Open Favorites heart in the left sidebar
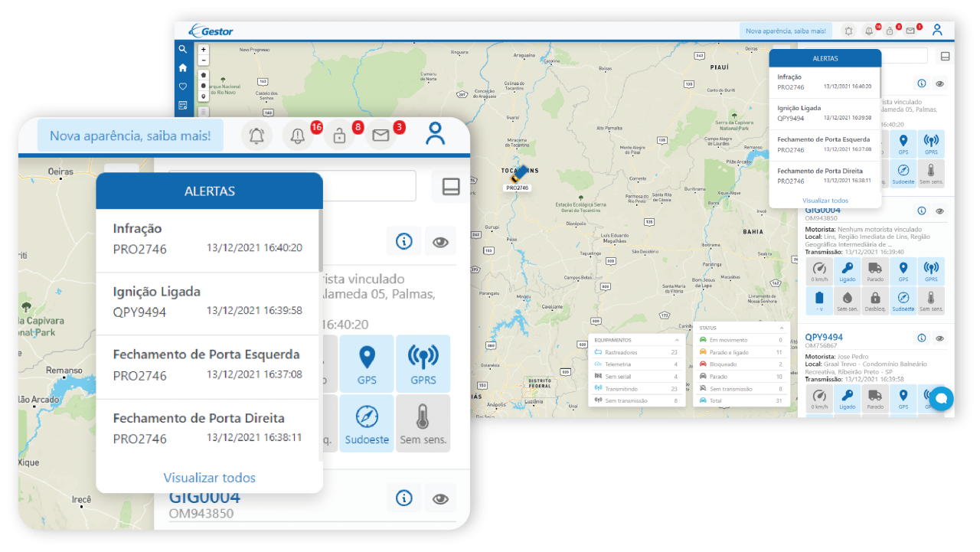The image size is (980, 552). 182,87
